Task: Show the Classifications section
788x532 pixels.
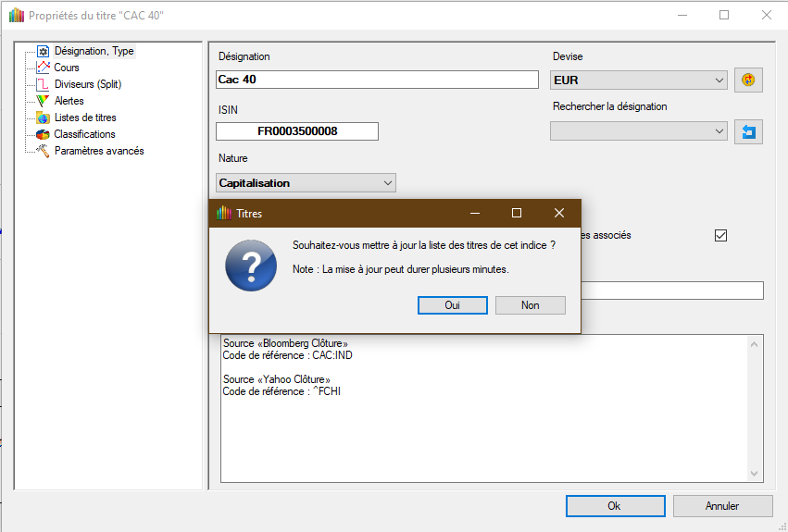Action: coord(84,133)
